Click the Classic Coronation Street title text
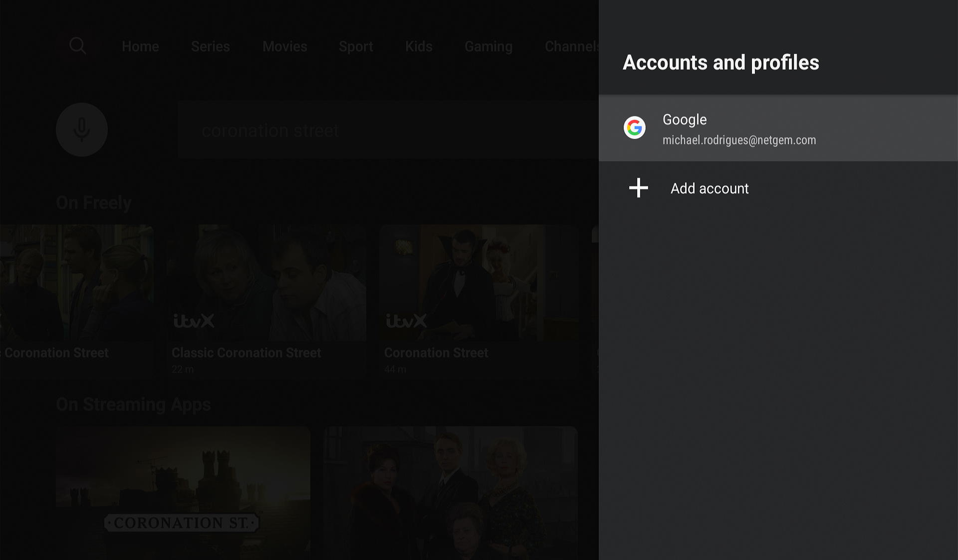Image resolution: width=958 pixels, height=560 pixels. pyautogui.click(x=246, y=353)
